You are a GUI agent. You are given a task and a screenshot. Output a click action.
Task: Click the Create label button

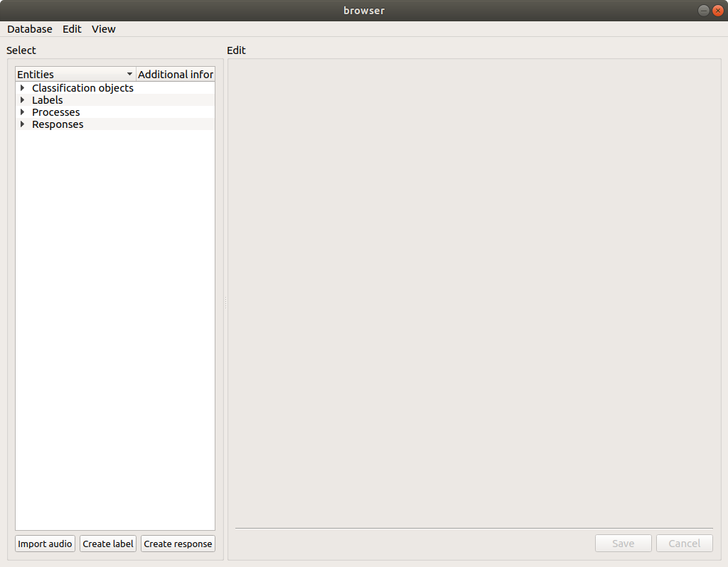(x=107, y=544)
